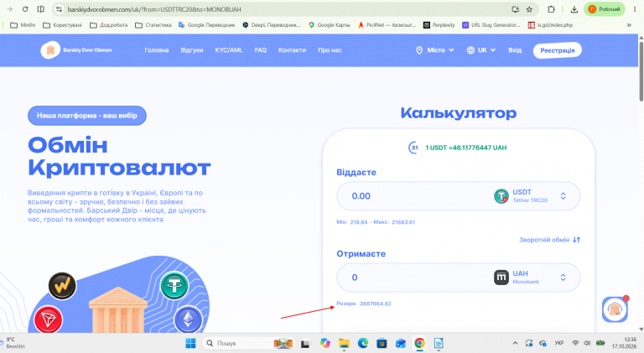Open the UAH Monobank currency selector
The image size is (644, 353).
530,278
